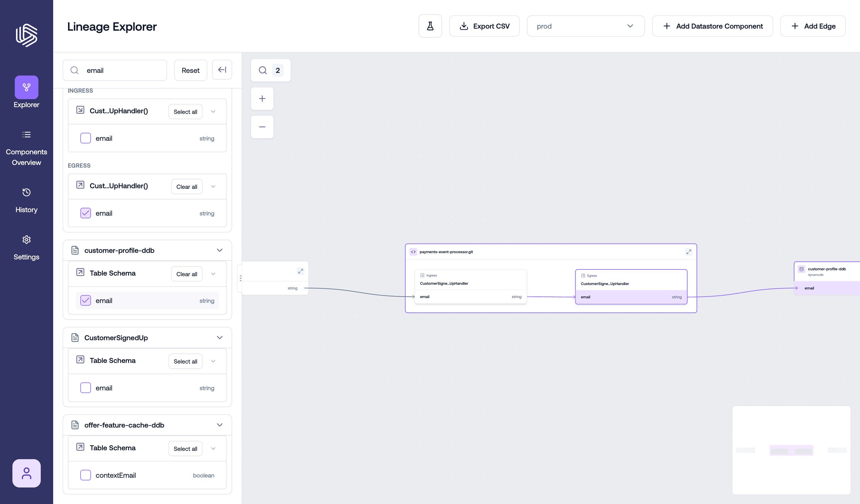Viewport: 860px width, 504px height.
Task: Collapse offer-feature-cache-ddb Table Schema chevron
Action: click(x=213, y=449)
